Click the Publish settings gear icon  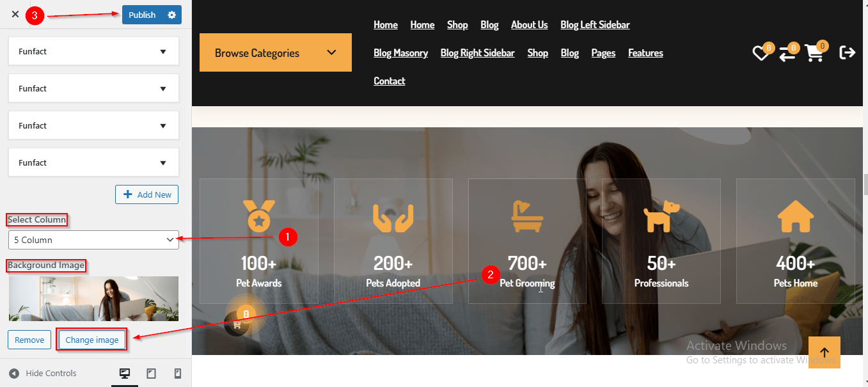pyautogui.click(x=171, y=15)
